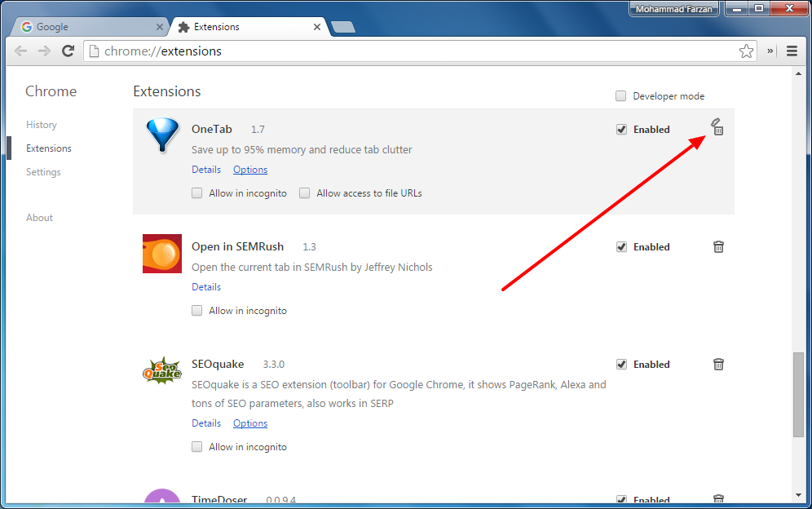Click the Extensions page heading
The height and width of the screenshot is (509, 812).
click(x=167, y=91)
